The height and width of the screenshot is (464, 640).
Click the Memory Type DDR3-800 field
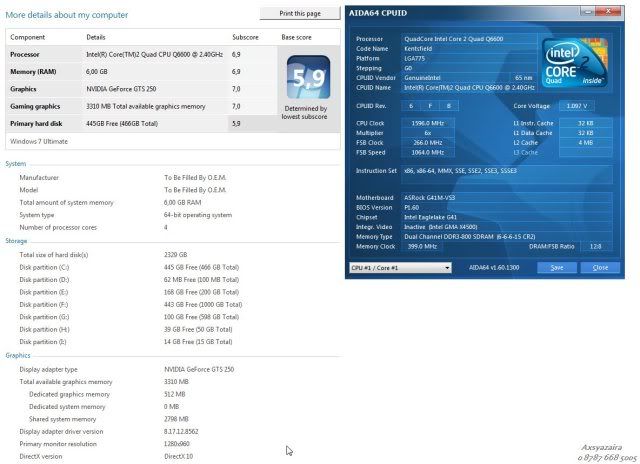(507, 236)
